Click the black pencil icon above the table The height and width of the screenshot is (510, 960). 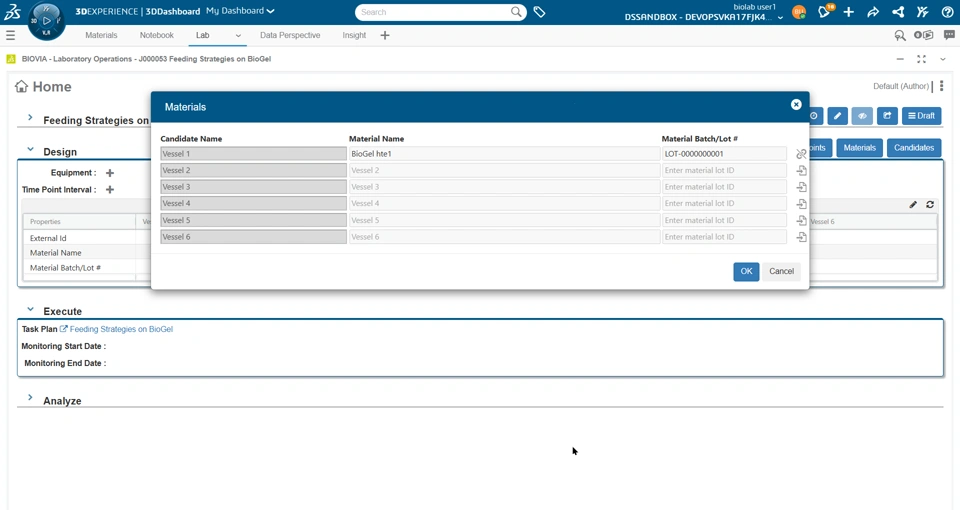click(x=913, y=204)
